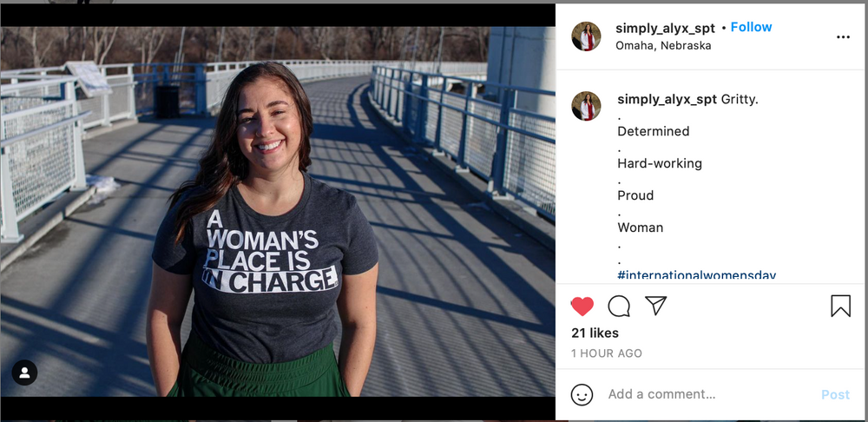Open comments via speech bubble icon
Screen dimensions: 868x422
coord(619,307)
